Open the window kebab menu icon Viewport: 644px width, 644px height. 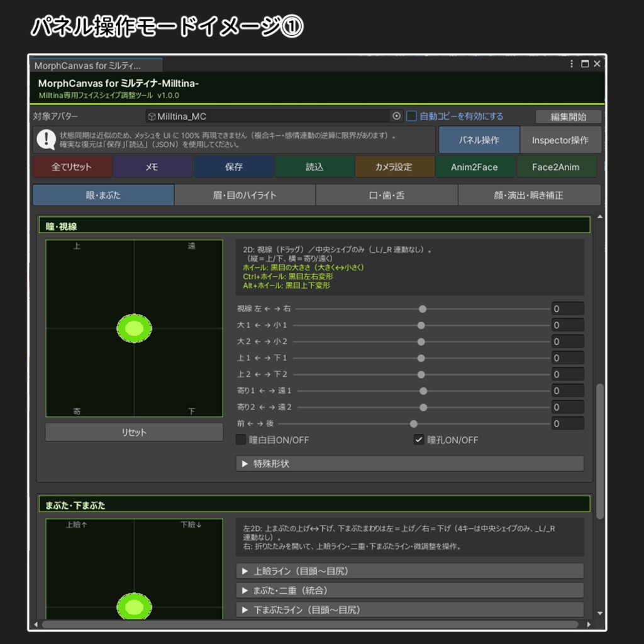click(571, 64)
